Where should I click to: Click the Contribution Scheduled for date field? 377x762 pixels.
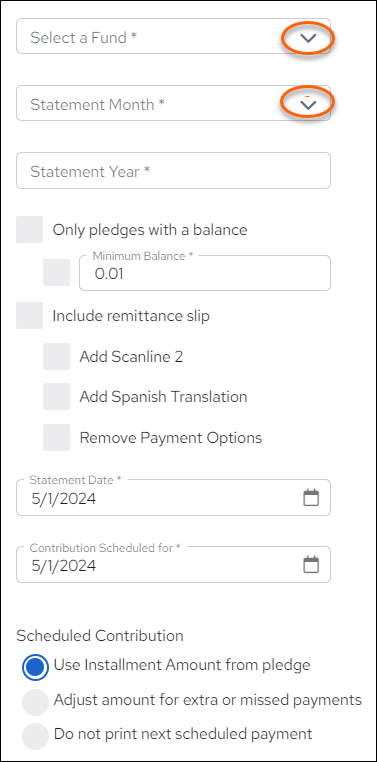pos(173,564)
